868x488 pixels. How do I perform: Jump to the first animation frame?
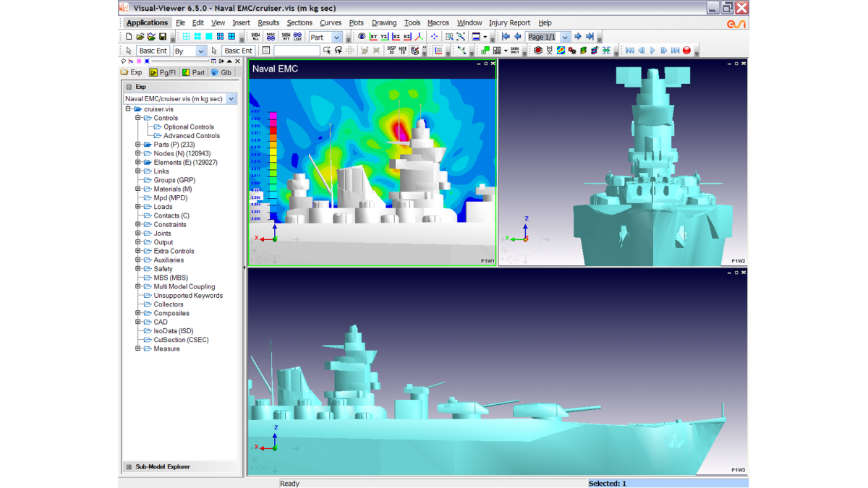tap(629, 51)
